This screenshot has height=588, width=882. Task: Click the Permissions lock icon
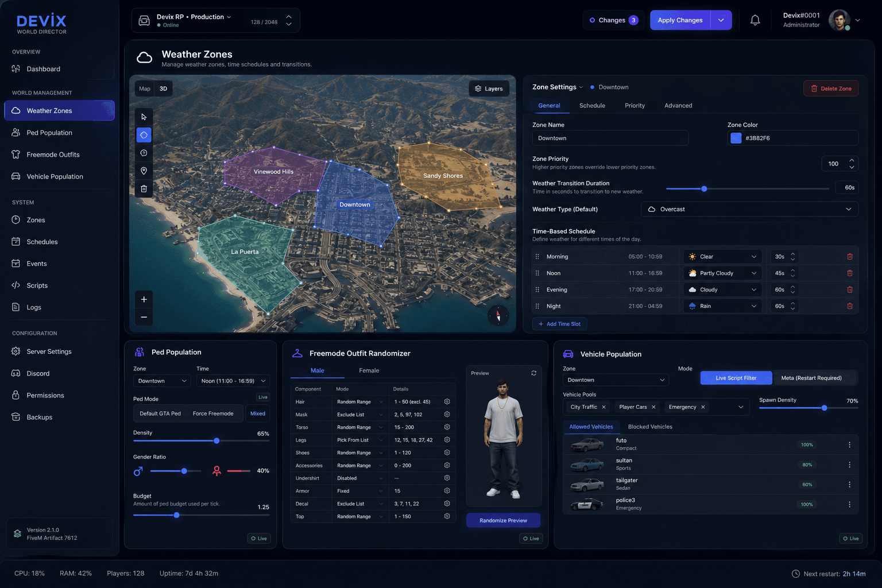click(16, 395)
